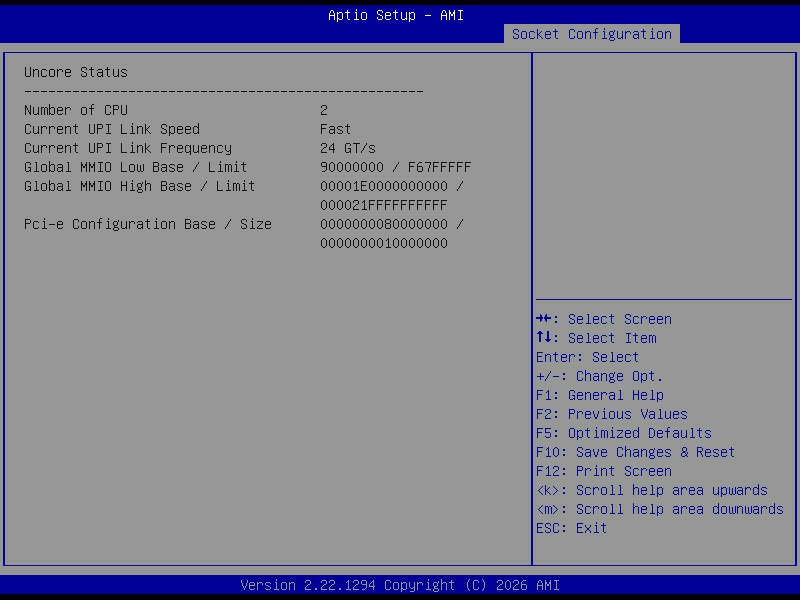This screenshot has width=800, height=600.
Task: Select the Socket Configuration tab
Action: click(x=591, y=34)
